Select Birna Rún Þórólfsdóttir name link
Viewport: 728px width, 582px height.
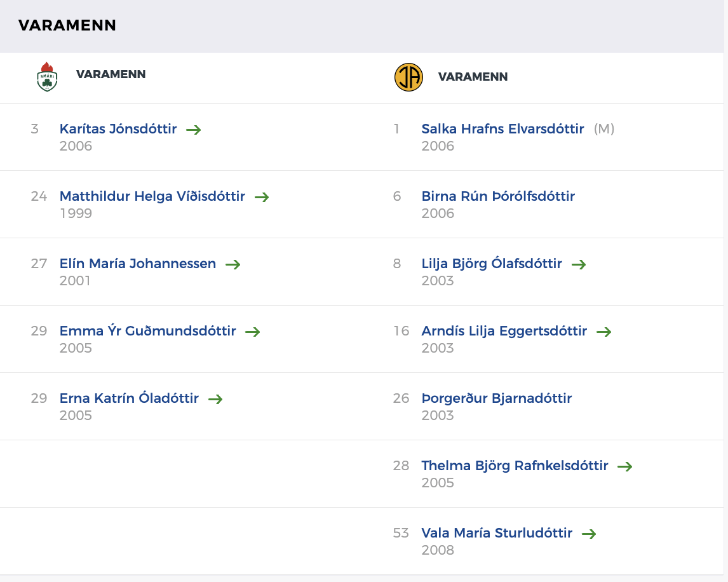(498, 196)
